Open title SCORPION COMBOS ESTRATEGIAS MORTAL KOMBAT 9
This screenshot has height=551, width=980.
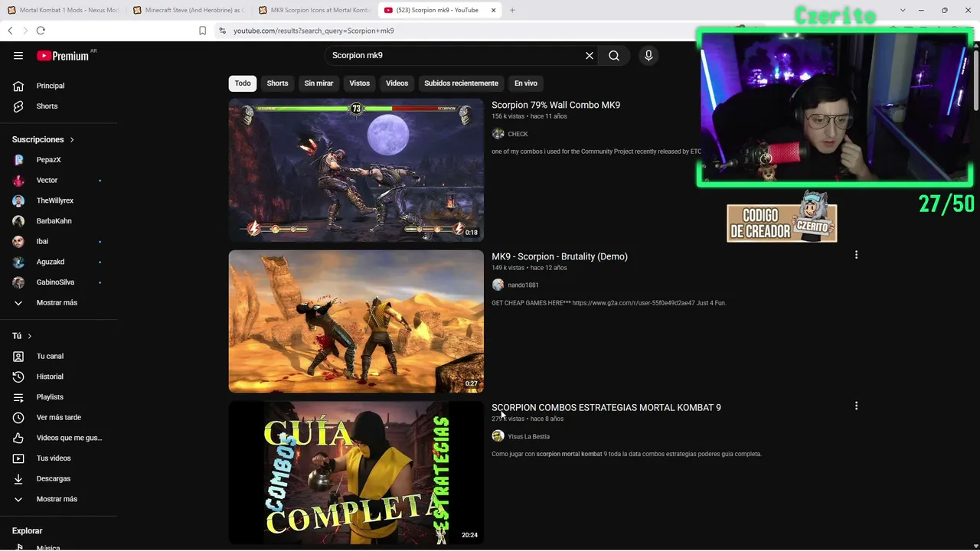(x=606, y=407)
